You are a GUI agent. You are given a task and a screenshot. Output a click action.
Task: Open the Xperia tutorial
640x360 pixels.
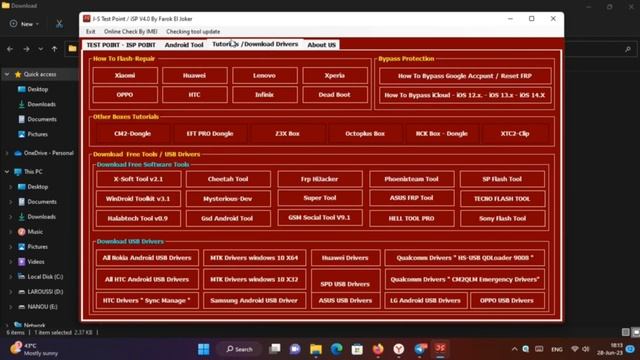click(x=335, y=76)
